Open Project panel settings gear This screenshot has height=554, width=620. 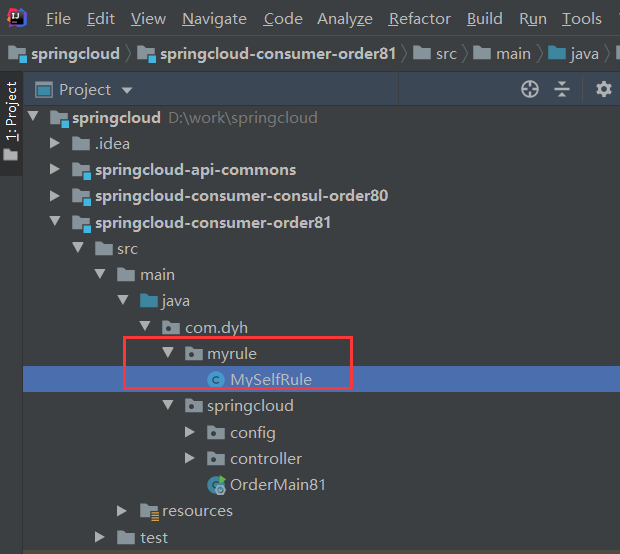[x=603, y=89]
